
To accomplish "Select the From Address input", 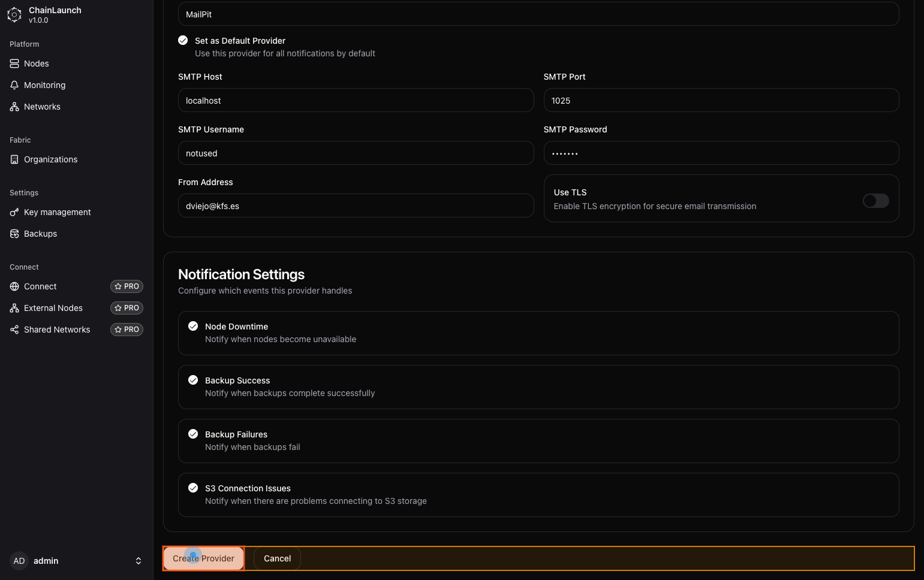I will 356,206.
